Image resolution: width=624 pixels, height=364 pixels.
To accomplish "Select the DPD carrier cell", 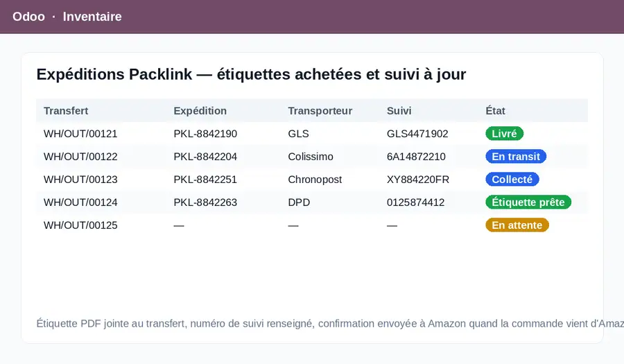I will click(x=299, y=202).
